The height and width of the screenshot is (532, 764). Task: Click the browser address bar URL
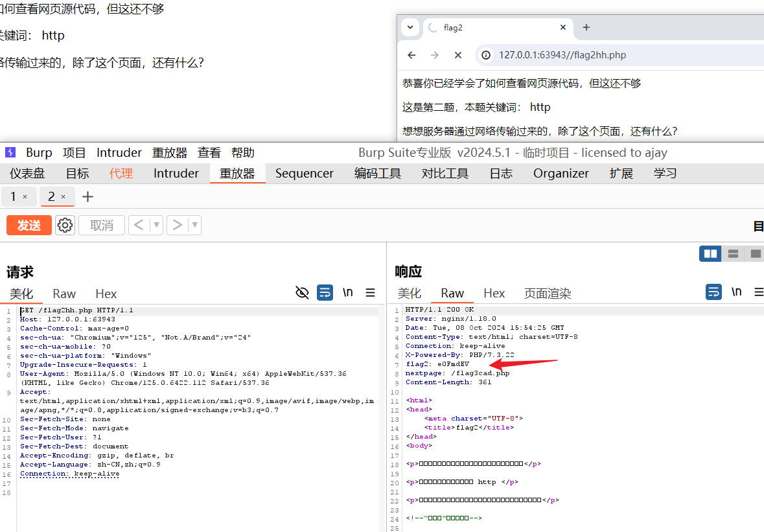[562, 55]
